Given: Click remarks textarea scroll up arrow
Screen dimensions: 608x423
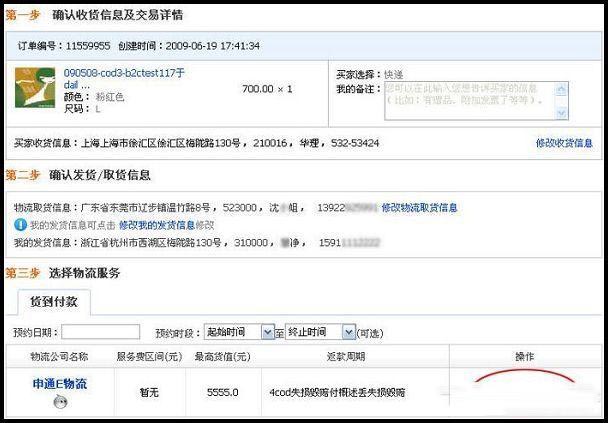Looking at the screenshot, I should [562, 90].
